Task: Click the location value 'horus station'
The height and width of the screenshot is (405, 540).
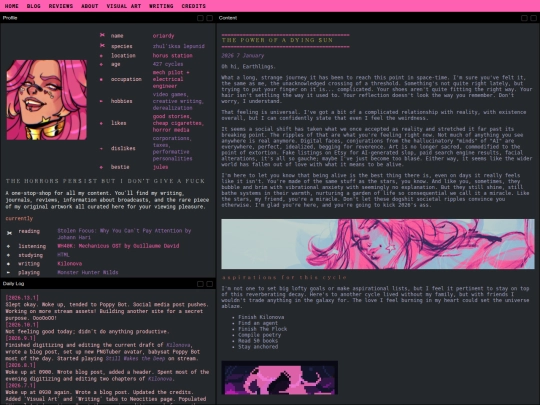Action: pos(173,55)
